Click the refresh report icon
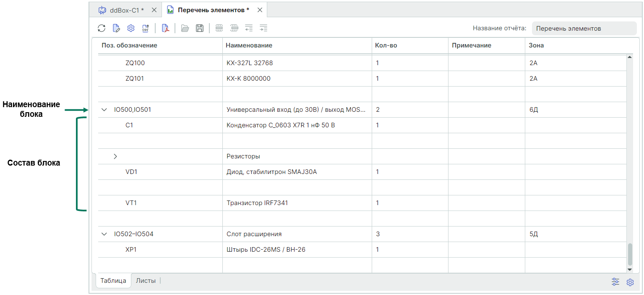644x295 pixels. [102, 28]
